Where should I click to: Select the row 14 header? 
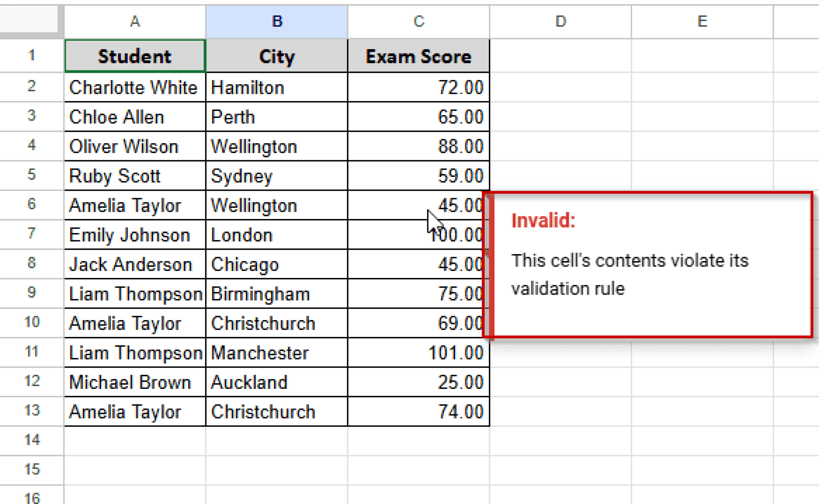(x=32, y=440)
